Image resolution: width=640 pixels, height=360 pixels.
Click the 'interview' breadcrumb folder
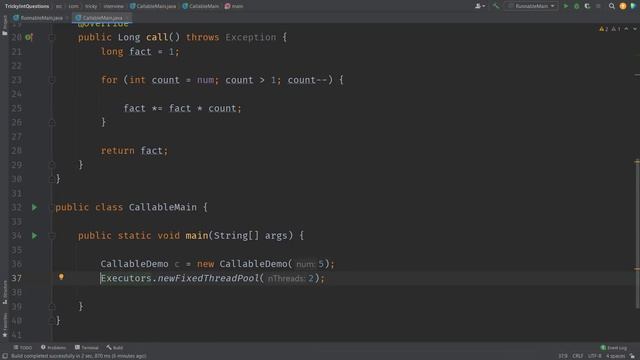(x=113, y=6)
